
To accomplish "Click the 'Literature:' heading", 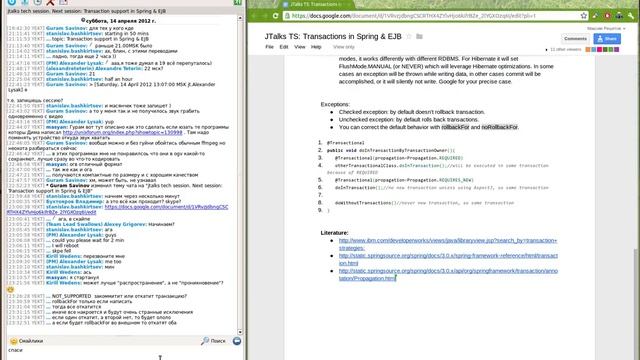I will coord(334,233).
